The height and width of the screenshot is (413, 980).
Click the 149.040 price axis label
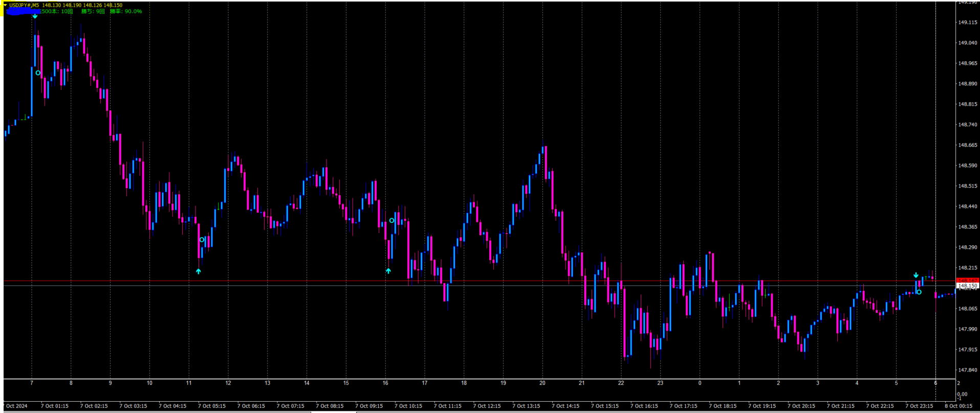(968, 43)
